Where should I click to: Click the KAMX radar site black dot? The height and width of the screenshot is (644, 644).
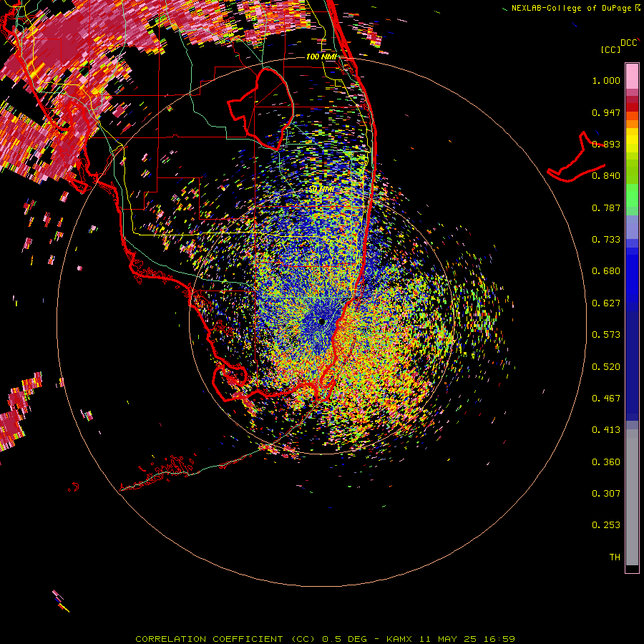pos(321,321)
